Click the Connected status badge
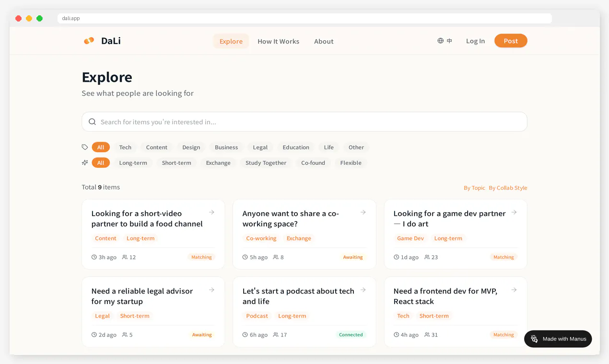 click(x=351, y=335)
